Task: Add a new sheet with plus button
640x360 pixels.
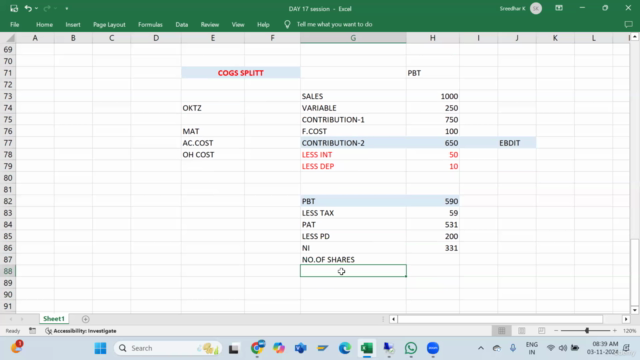Action: coord(85,319)
